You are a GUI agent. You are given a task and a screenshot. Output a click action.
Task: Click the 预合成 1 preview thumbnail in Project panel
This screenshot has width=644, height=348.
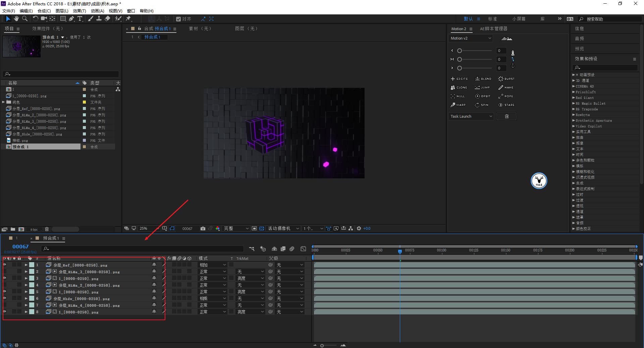21,46
